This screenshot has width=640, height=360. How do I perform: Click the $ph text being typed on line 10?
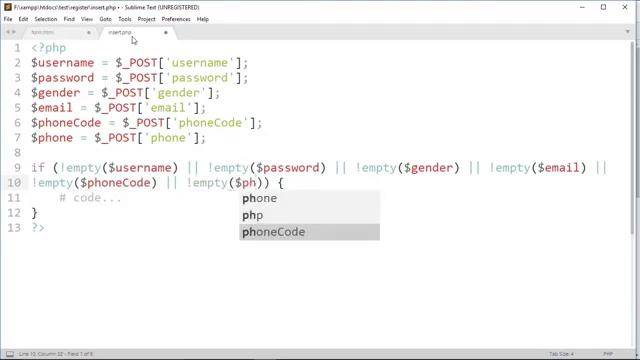click(245, 183)
